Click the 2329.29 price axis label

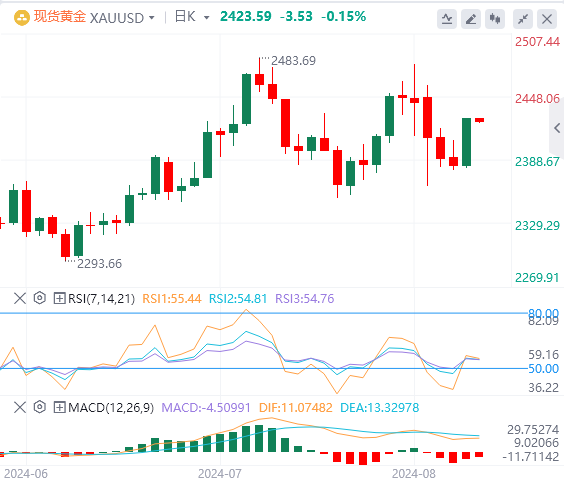[537, 226]
